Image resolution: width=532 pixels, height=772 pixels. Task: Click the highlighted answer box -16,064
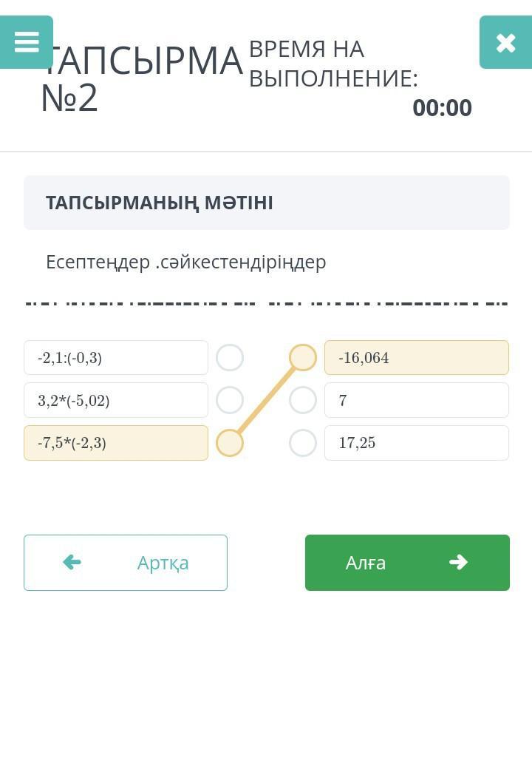(417, 358)
